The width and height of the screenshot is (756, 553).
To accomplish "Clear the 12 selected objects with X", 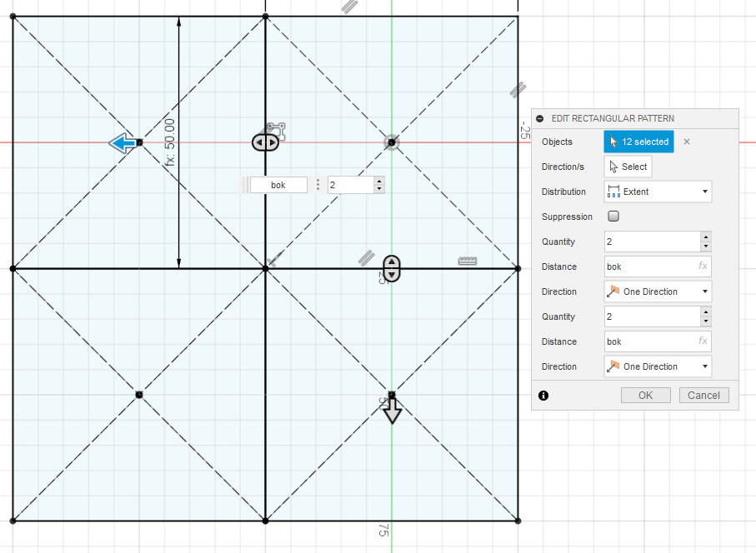I will tap(687, 142).
